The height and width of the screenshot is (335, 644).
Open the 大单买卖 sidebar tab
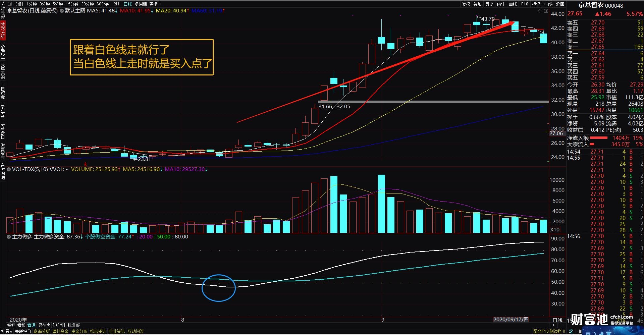click(x=3, y=71)
